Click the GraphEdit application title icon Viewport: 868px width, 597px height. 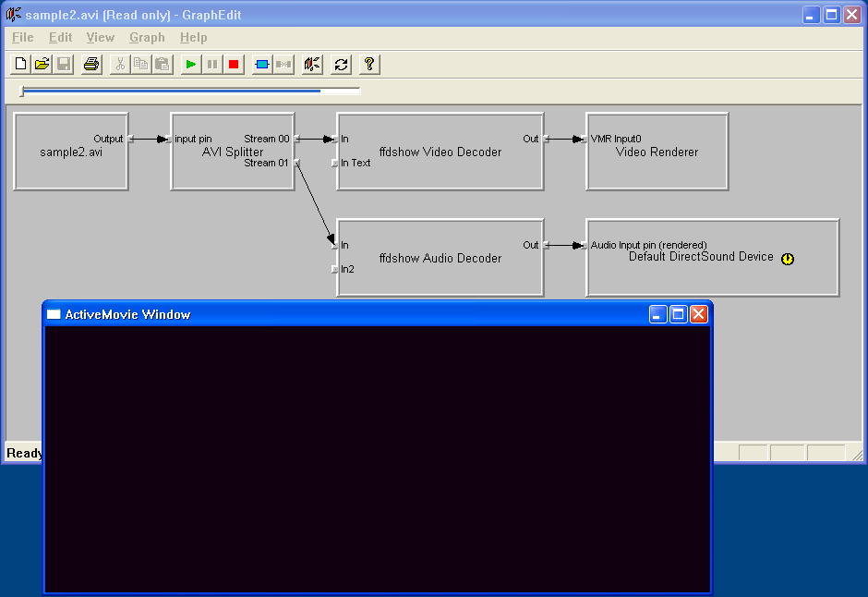pos(14,15)
